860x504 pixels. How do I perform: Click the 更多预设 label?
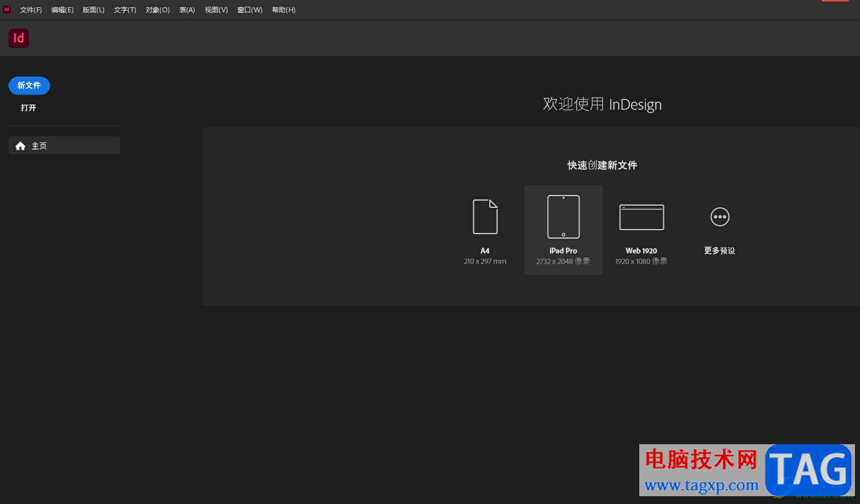coord(720,251)
